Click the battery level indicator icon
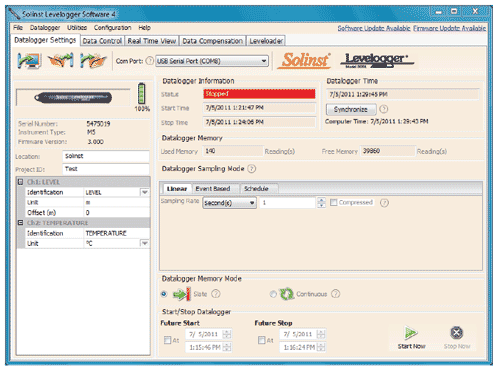Screen dimensions: 500x374 (142, 94)
